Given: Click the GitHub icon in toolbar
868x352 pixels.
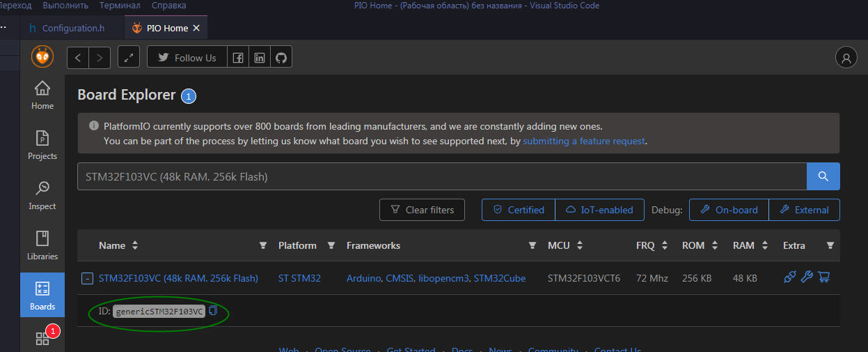Looking at the screenshot, I should pos(281,58).
